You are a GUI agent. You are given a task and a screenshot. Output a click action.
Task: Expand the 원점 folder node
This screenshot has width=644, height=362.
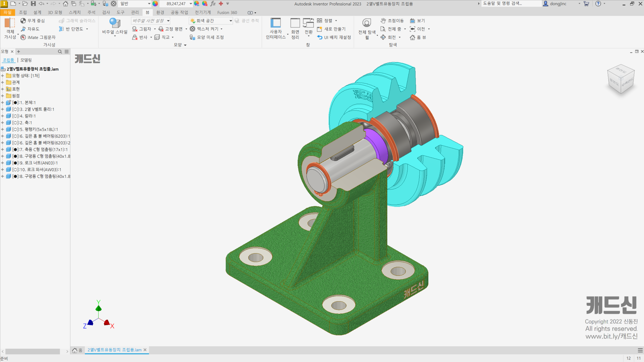click(x=3, y=96)
